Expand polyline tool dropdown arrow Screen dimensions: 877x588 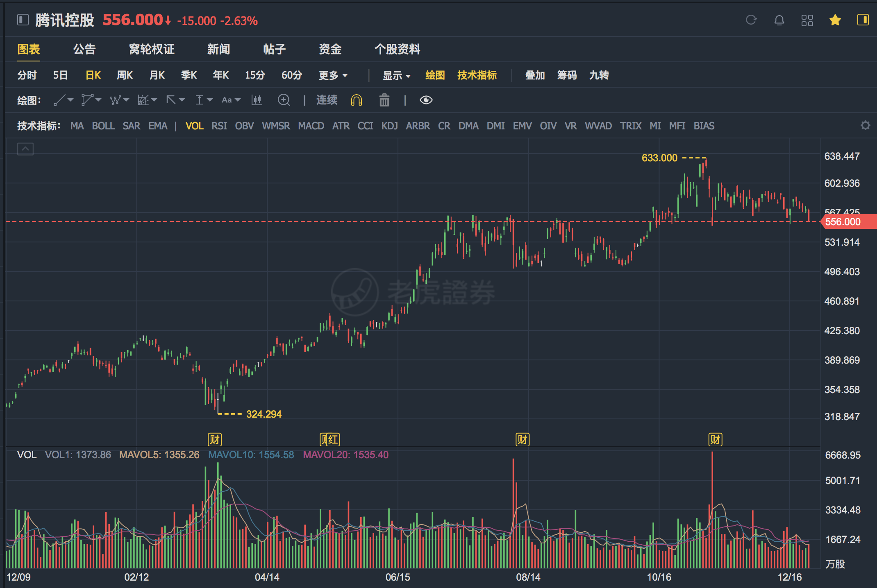click(98, 100)
